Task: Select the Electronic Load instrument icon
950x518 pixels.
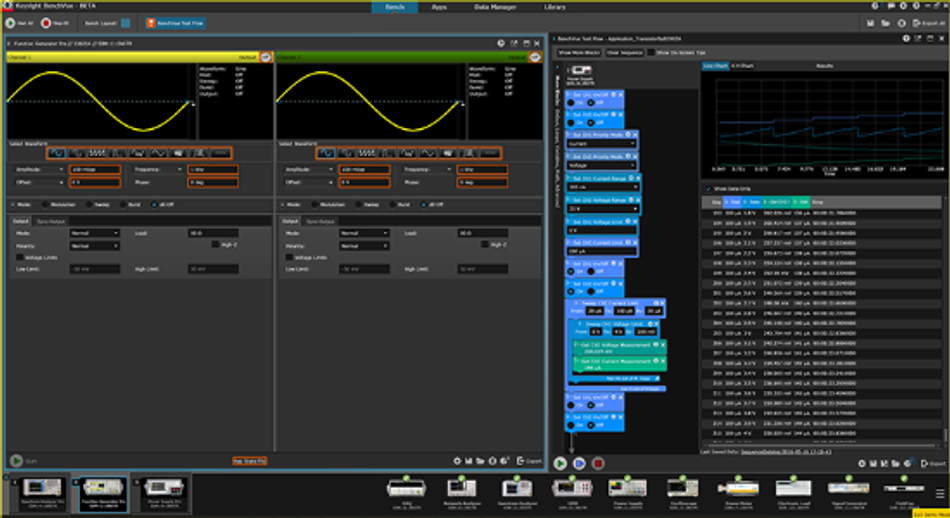Action: click(793, 490)
